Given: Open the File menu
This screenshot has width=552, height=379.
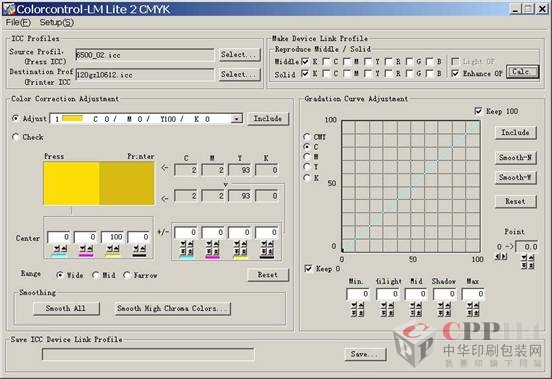Looking at the screenshot, I should (x=18, y=23).
